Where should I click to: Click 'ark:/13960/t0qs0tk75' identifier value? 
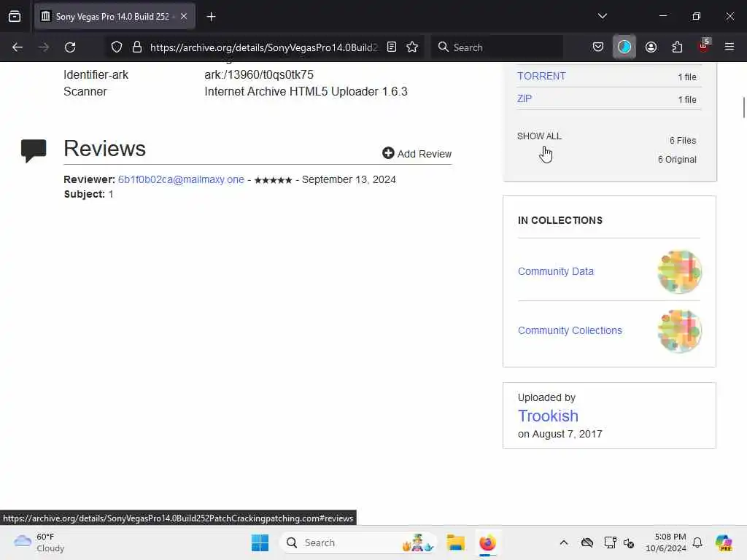(259, 75)
